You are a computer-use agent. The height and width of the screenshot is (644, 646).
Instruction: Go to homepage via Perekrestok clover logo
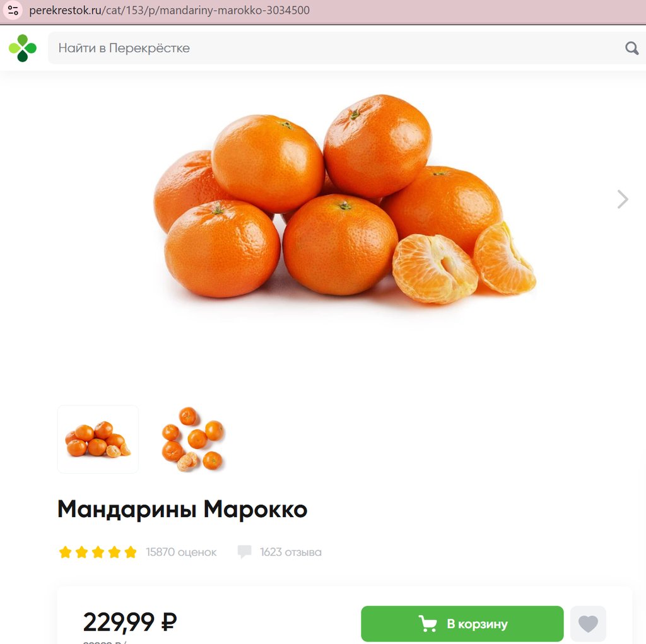click(x=23, y=48)
